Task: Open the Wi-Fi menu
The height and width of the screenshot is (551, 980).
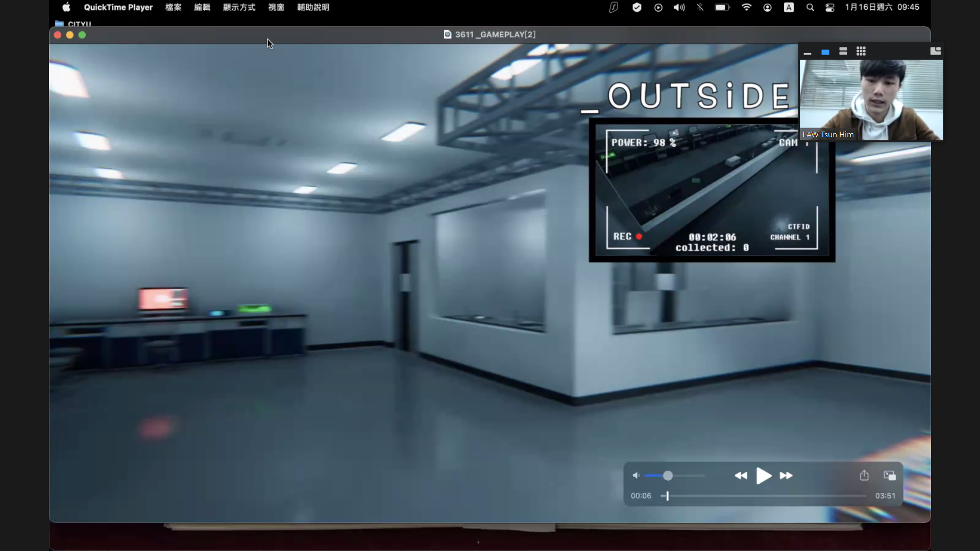Action: point(746,7)
